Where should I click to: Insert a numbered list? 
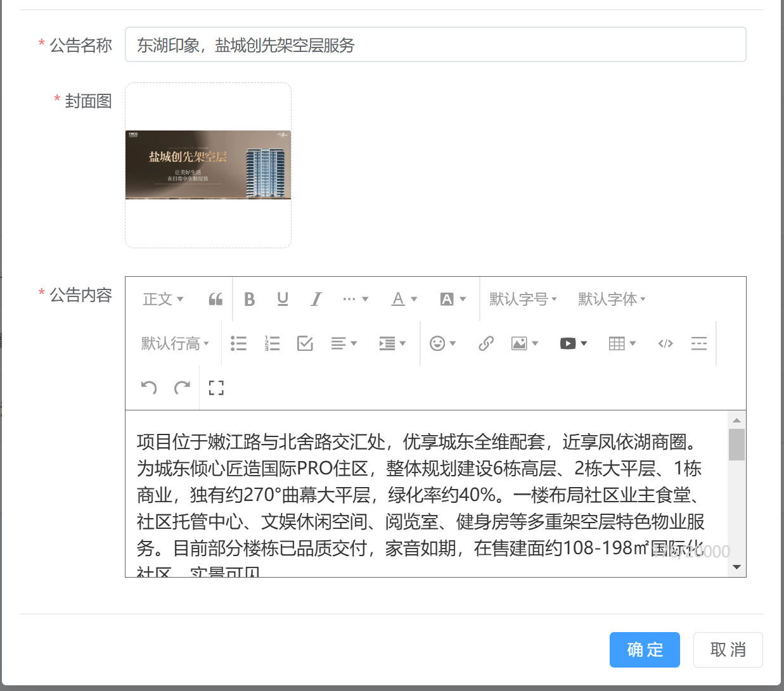coord(272,343)
